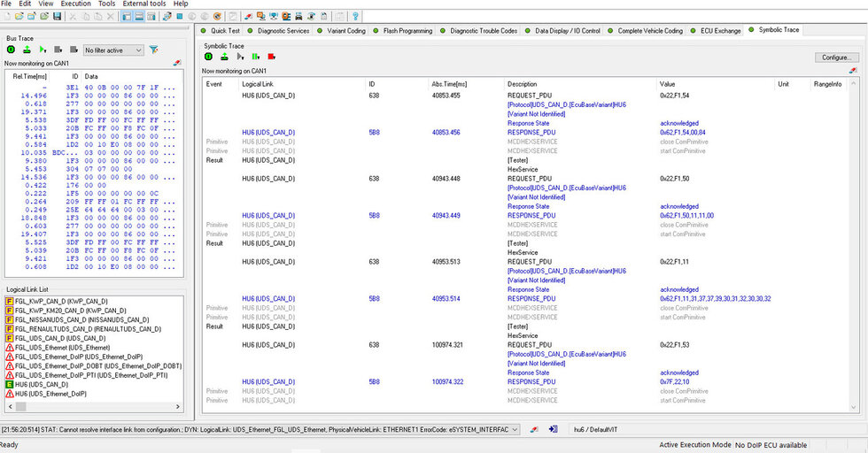Click the blue Help question mark icon
Screen dimensions: 868x453
(x=355, y=17)
